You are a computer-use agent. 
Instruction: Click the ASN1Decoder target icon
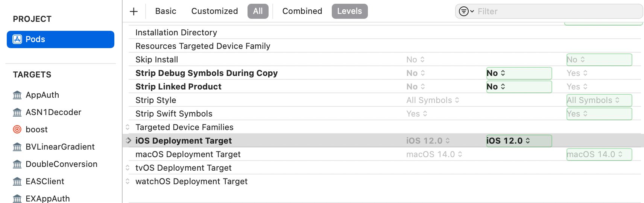(x=17, y=112)
